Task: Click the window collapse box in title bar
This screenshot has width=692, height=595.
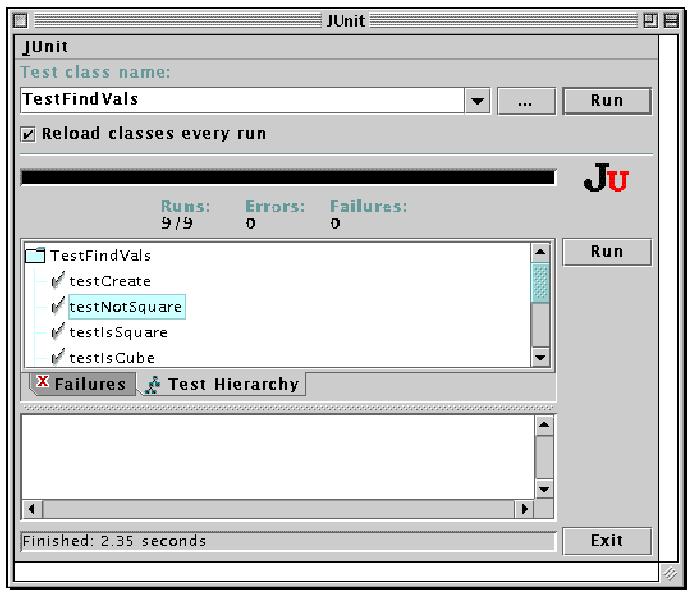Action: click(x=671, y=20)
